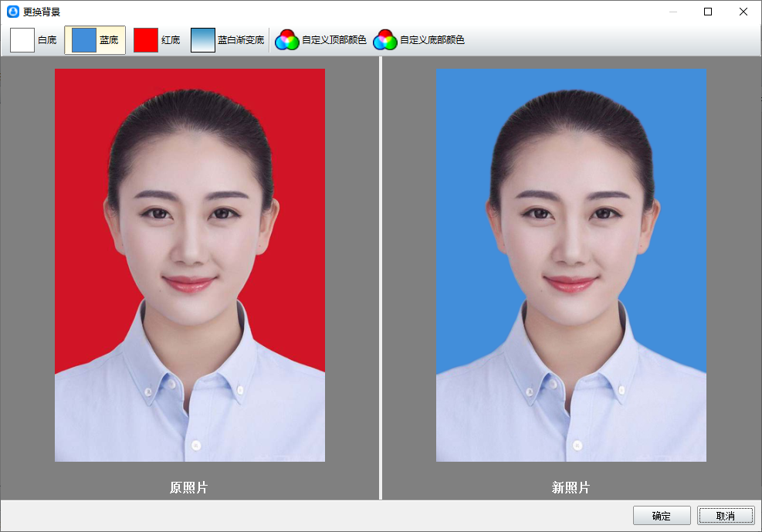Choose the blue background (蓝底) option
Image resolution: width=762 pixels, height=532 pixels.
95,40
